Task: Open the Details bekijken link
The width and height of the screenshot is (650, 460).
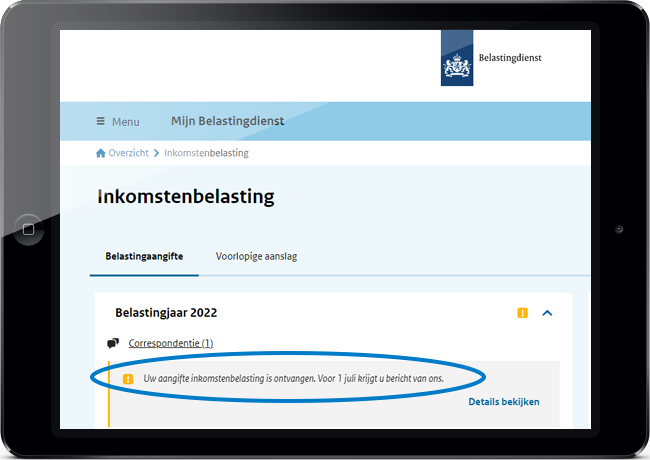Action: point(503,402)
